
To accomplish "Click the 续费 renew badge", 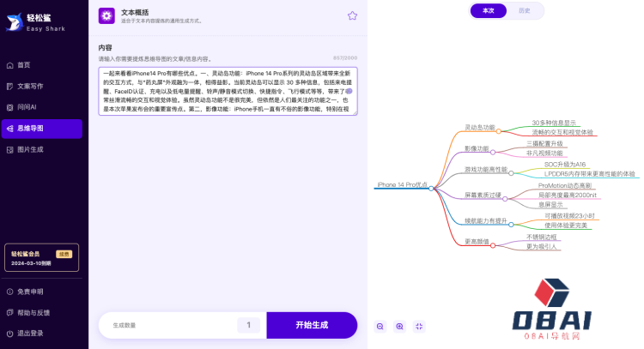I will (x=64, y=255).
